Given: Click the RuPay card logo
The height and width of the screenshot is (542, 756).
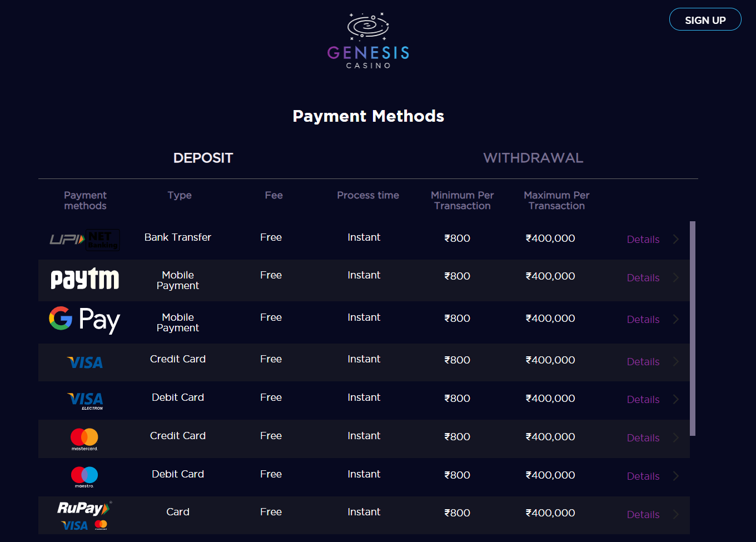Looking at the screenshot, I should click(x=83, y=515).
